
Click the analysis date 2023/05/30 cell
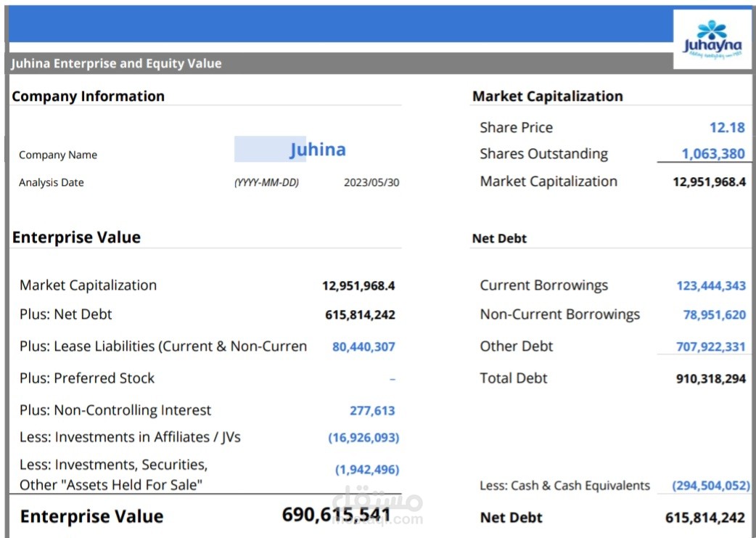[x=371, y=183]
